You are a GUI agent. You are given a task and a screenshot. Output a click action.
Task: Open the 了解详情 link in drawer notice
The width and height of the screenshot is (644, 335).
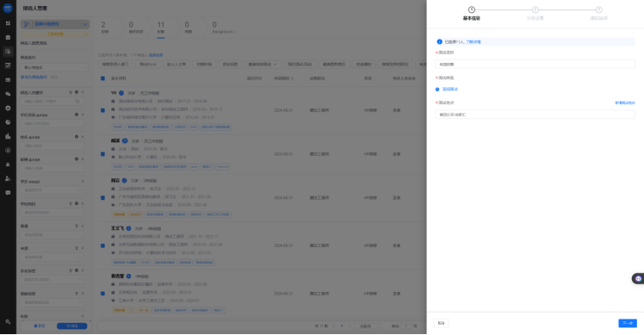[474, 41]
